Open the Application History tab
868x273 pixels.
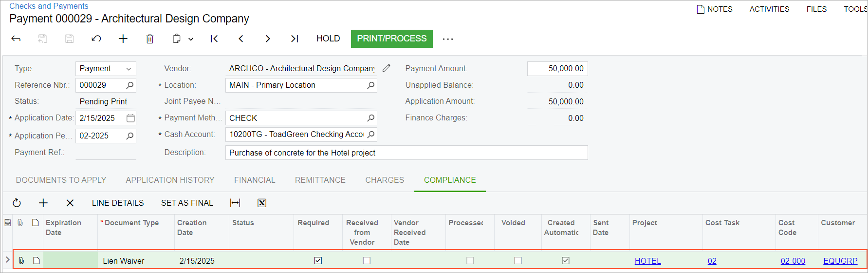pyautogui.click(x=170, y=180)
